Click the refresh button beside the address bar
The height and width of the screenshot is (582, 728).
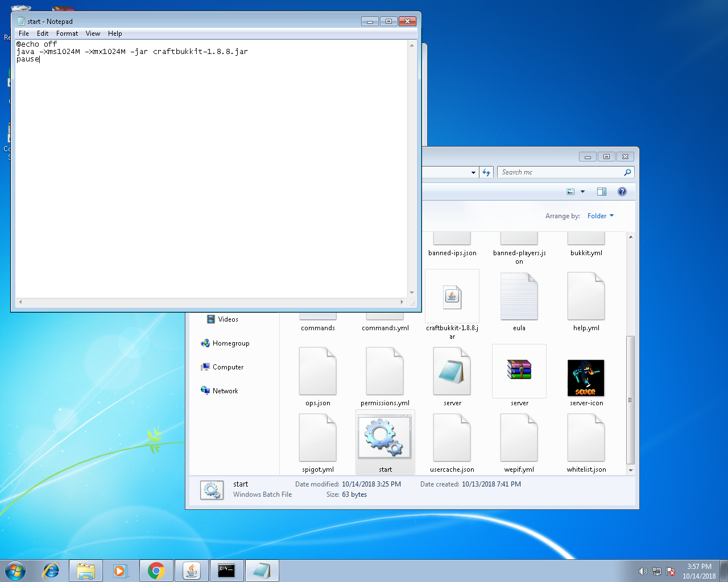click(x=486, y=172)
